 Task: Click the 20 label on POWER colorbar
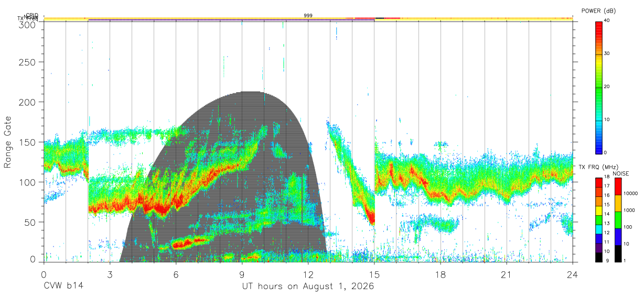(607, 87)
